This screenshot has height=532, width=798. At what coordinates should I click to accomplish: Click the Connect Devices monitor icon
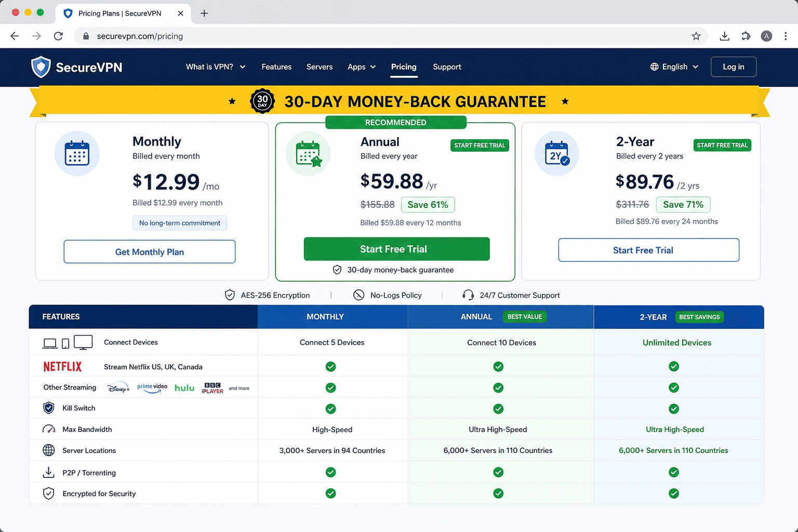click(83, 342)
